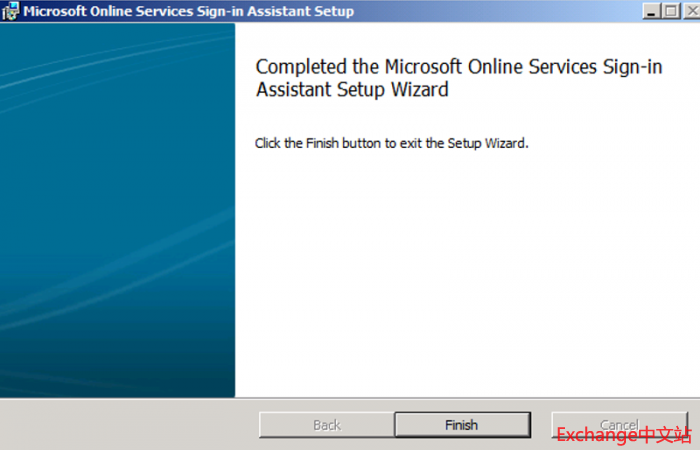700x450 pixels.
Task: Click the red Exchange中文站 watermark
Action: coord(623,435)
